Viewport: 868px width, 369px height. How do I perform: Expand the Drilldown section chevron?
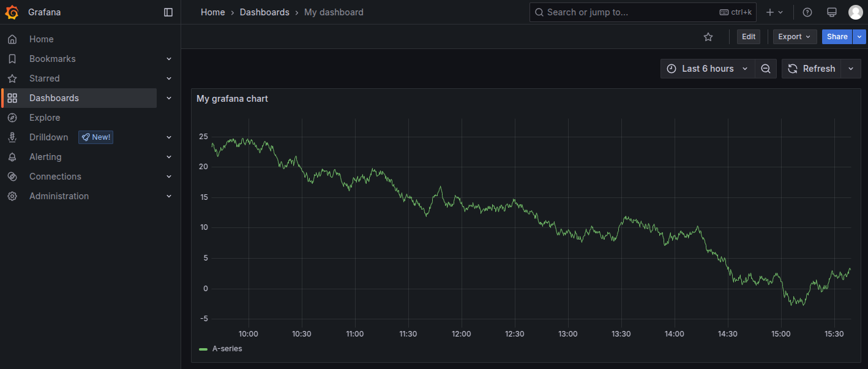pyautogui.click(x=169, y=137)
